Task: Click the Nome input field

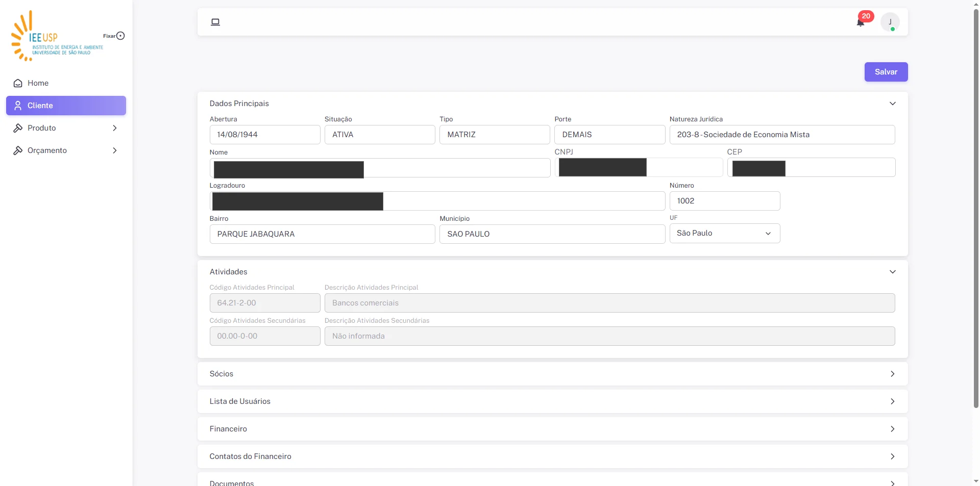Action: pos(380,168)
